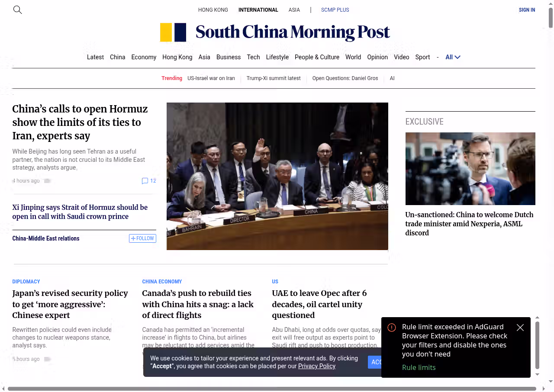This screenshot has height=392, width=554.
Task: Click the red warning icon in AdGuard notice
Action: click(392, 328)
